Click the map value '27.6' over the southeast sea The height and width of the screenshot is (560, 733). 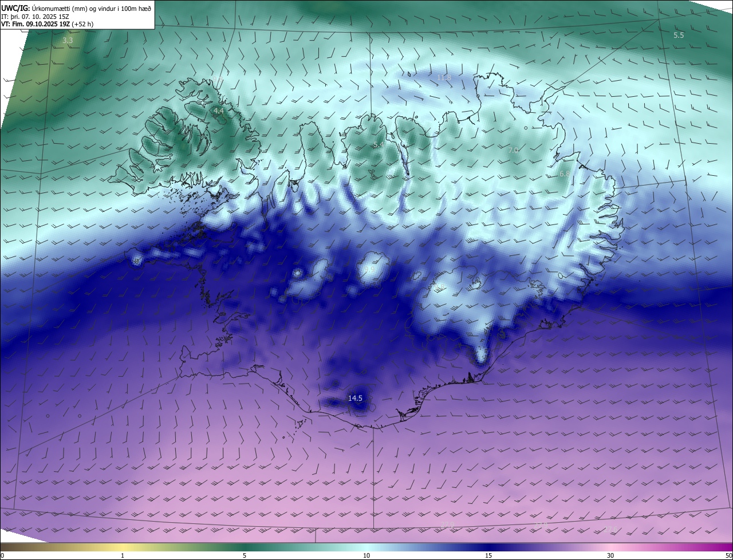tap(610, 529)
